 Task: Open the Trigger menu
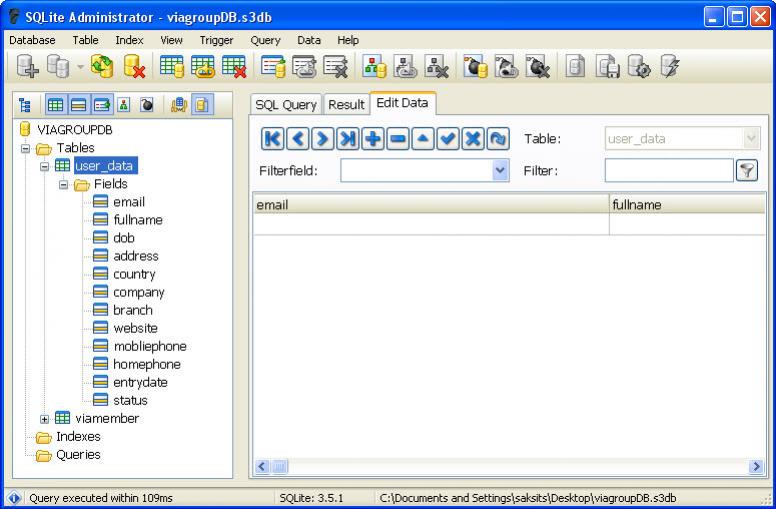216,40
